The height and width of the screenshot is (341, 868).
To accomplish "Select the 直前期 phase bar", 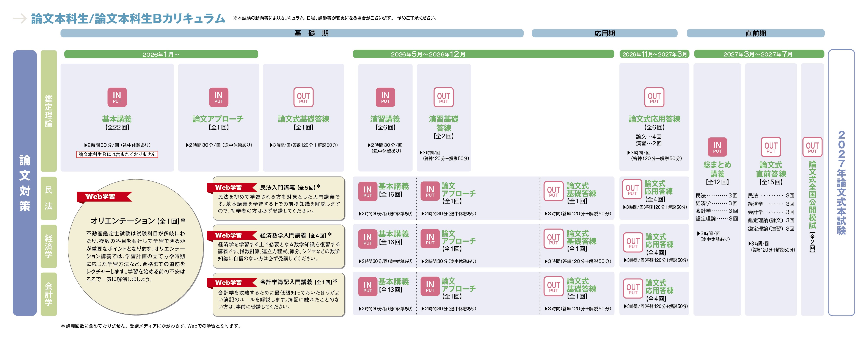I will [755, 33].
